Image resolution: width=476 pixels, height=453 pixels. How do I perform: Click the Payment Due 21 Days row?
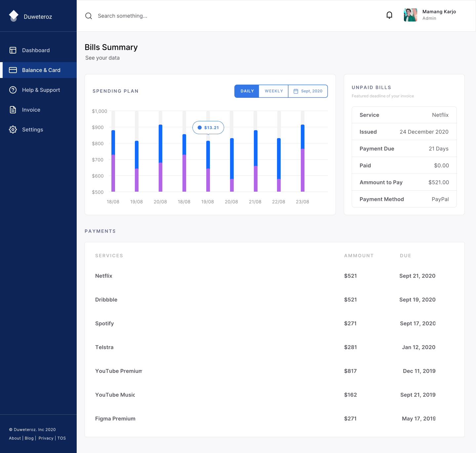(x=404, y=149)
